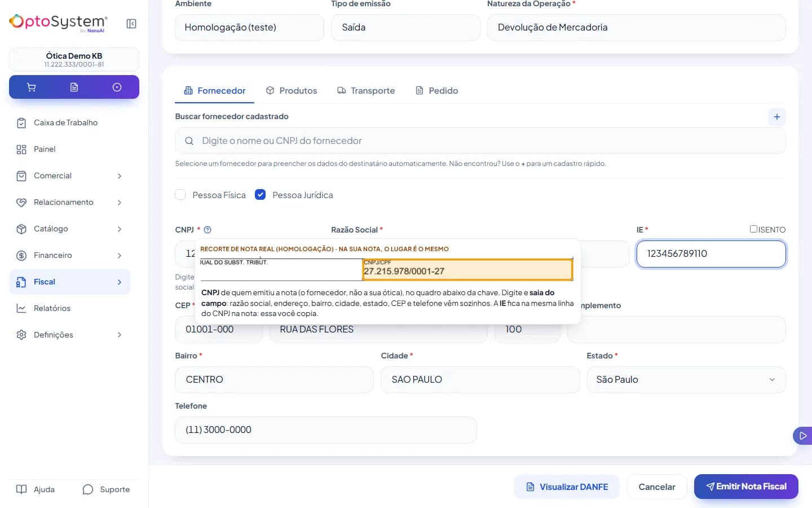Image resolution: width=812 pixels, height=508 pixels.
Task: Uncheck the Pessoa Jurídica checkbox
Action: tap(260, 195)
